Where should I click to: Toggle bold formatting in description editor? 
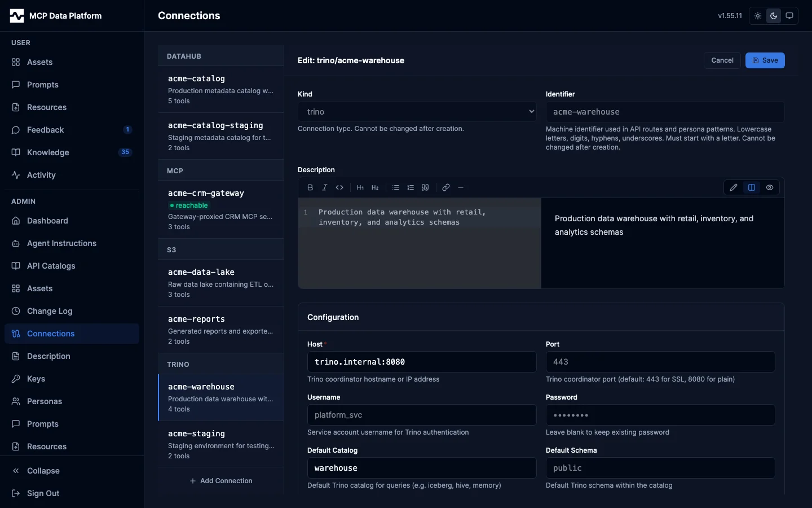click(310, 187)
